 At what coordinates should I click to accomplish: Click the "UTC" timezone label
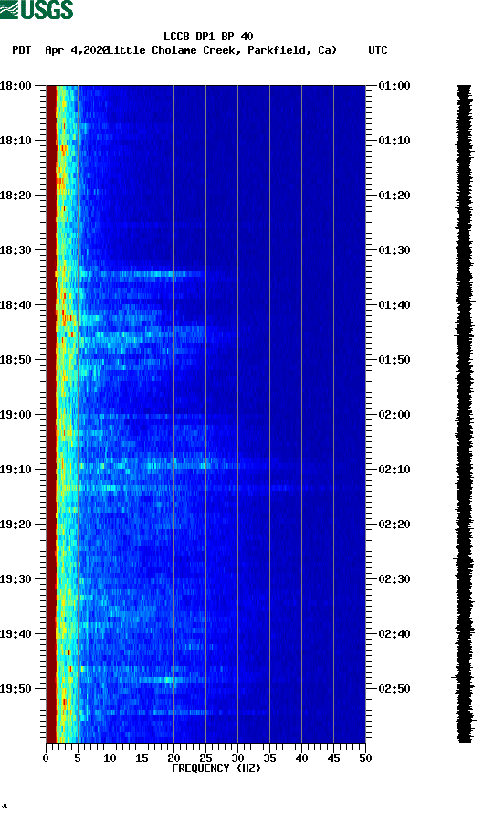coord(378,50)
